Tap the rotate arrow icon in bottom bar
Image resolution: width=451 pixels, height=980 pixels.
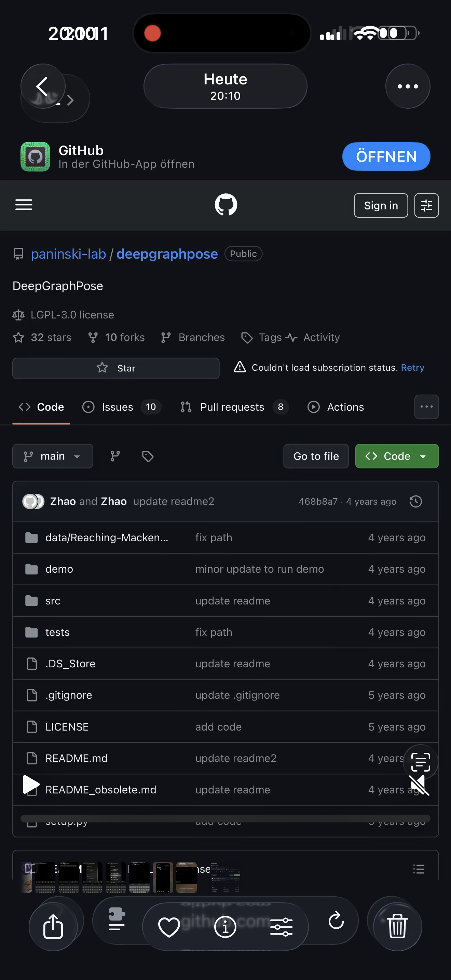tap(336, 921)
